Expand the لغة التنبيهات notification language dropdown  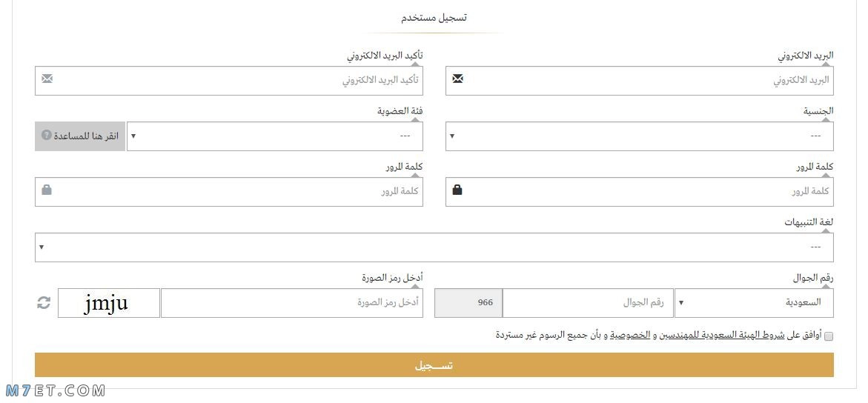pos(434,247)
